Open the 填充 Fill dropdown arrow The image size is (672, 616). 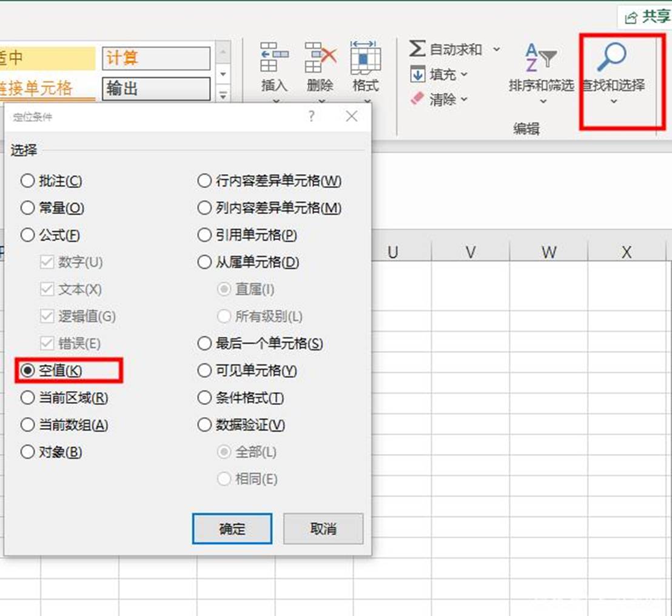point(464,75)
